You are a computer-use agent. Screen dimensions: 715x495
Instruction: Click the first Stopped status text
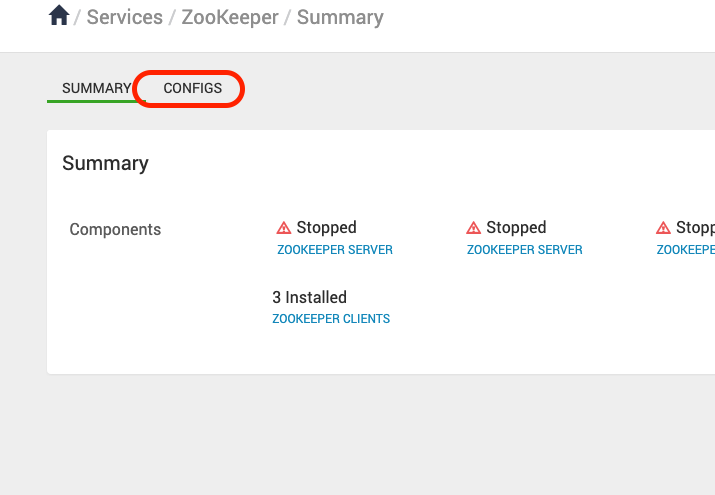[326, 228]
